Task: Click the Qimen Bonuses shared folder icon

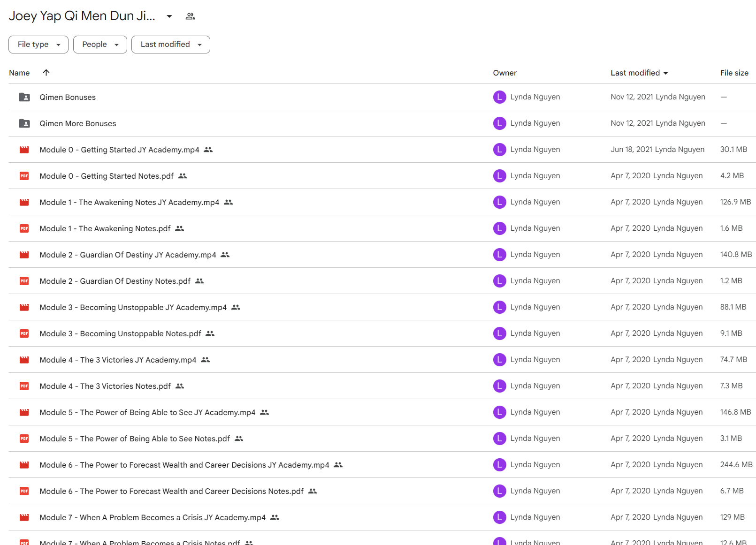Action: (x=24, y=97)
